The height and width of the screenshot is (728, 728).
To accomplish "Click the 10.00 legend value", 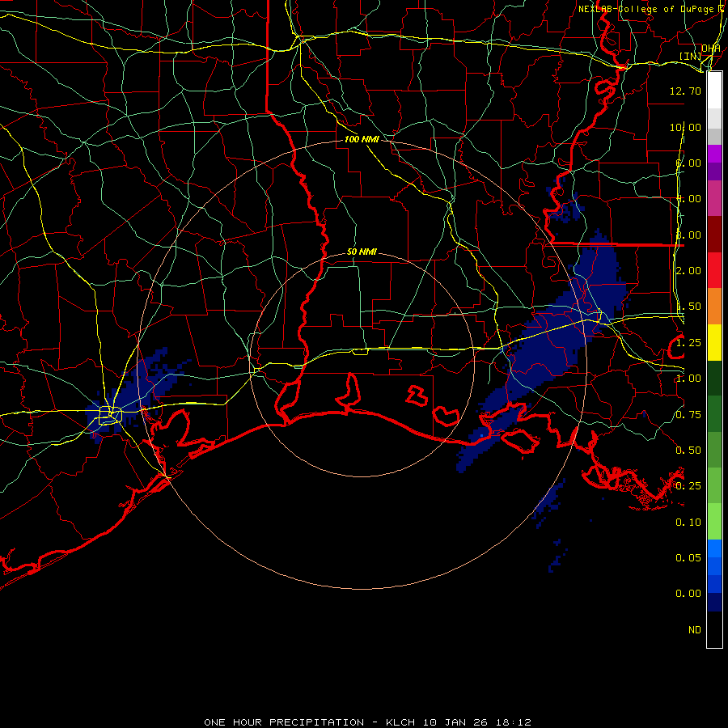I will [x=685, y=127].
